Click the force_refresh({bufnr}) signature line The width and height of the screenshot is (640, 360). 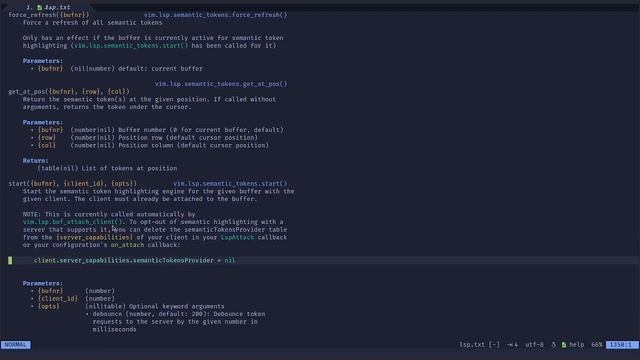pos(49,15)
